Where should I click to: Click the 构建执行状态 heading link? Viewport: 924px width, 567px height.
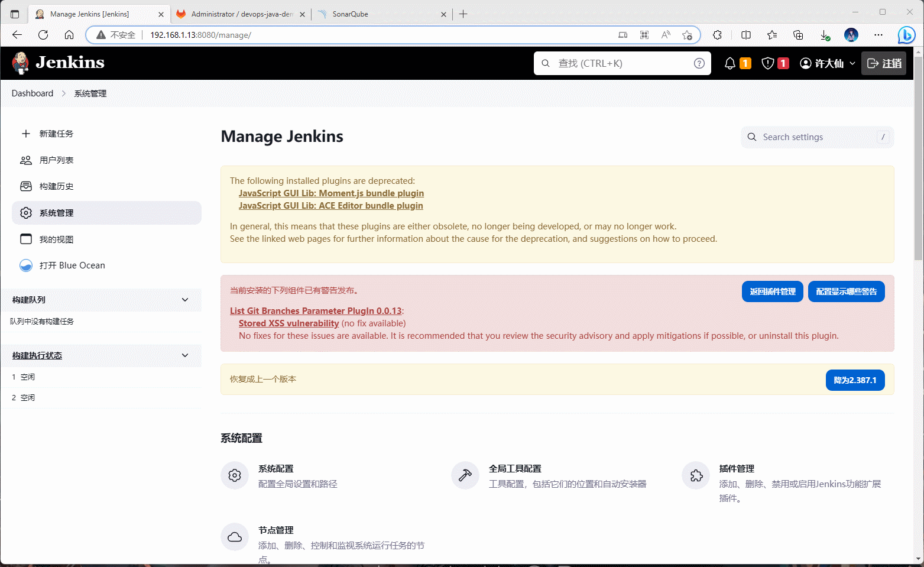click(37, 355)
